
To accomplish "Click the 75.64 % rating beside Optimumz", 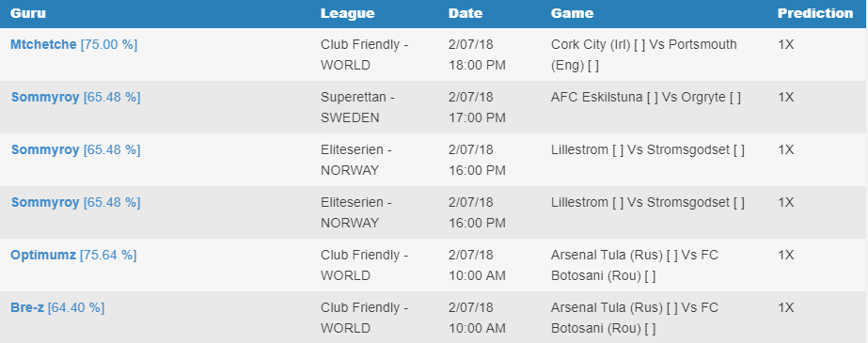I will [108, 256].
